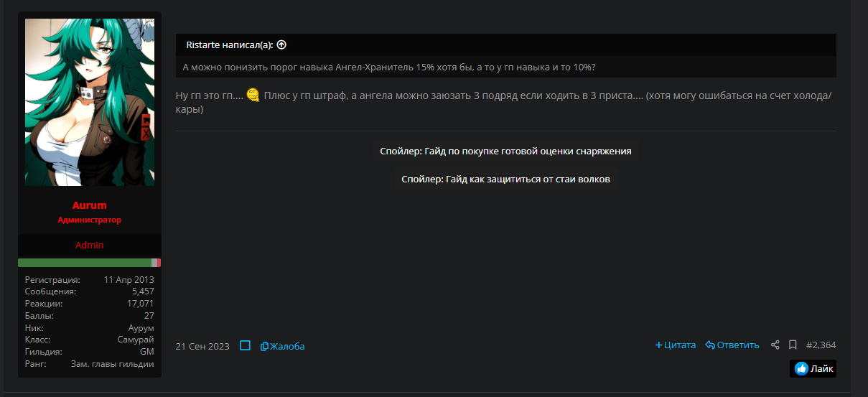Click the Администратор user title

tap(90, 220)
